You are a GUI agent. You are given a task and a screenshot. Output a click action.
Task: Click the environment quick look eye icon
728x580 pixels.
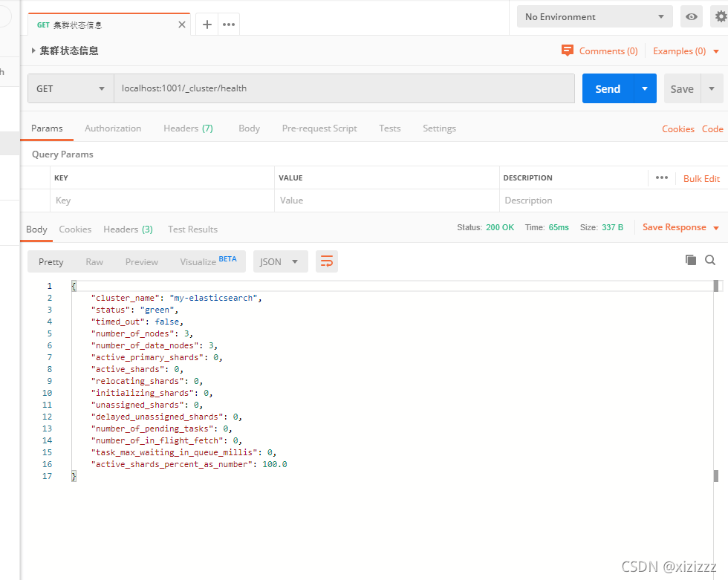tap(692, 16)
